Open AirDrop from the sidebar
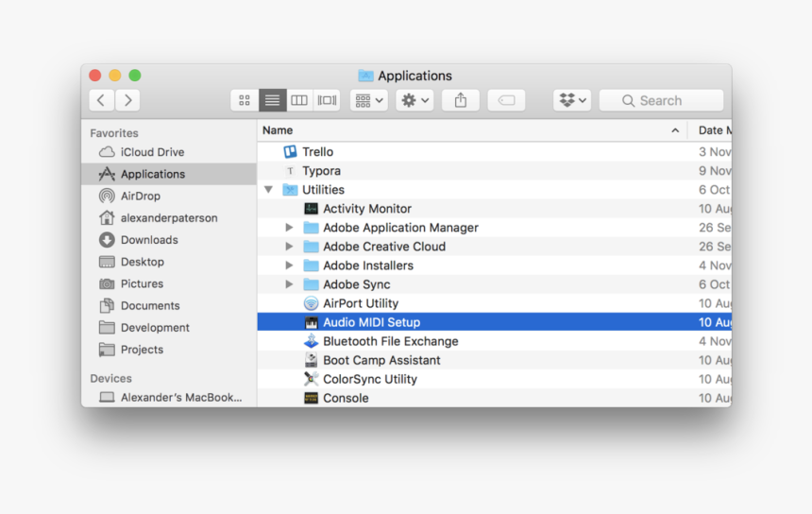 (141, 196)
